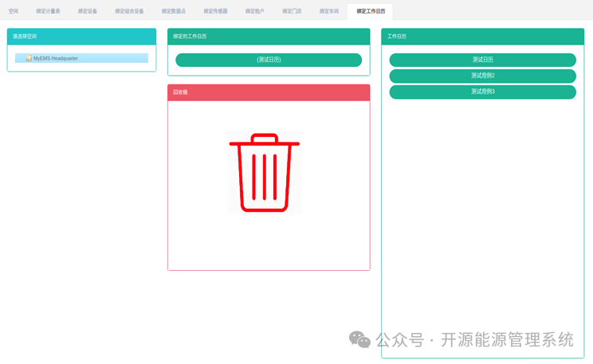
Task: Open the 绑定组合设备 tab
Action: (x=129, y=11)
